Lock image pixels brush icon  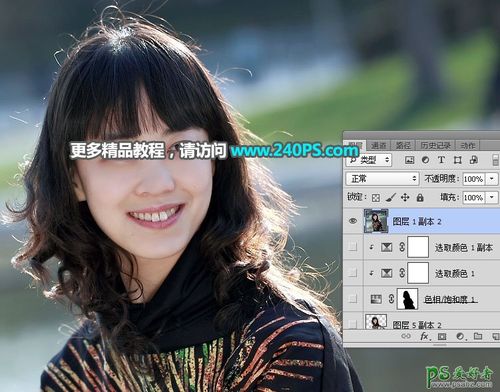point(390,198)
